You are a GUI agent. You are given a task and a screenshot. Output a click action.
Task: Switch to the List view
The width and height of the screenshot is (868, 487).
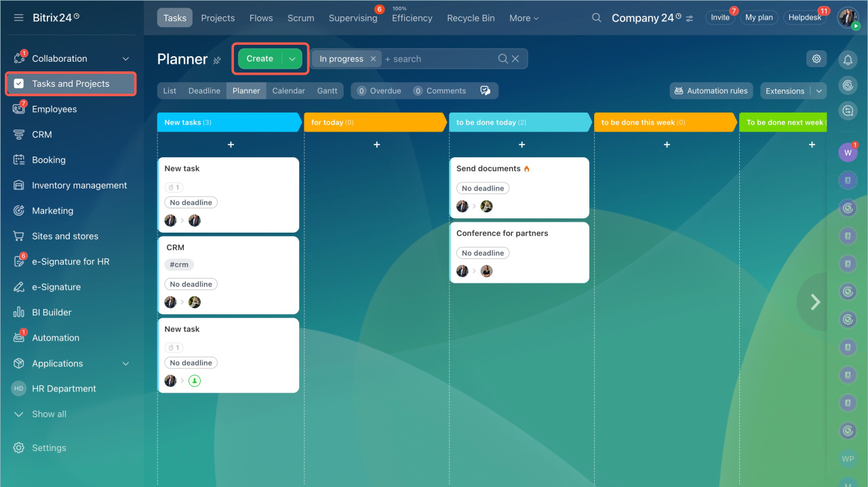[170, 91]
